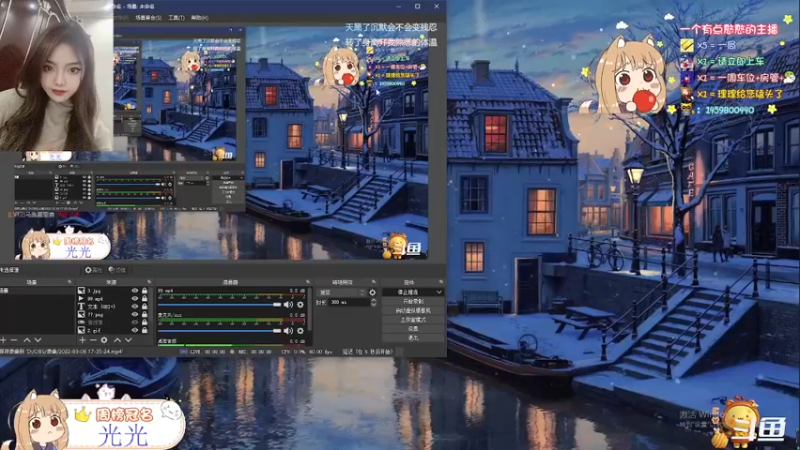Mute the microphone/Aux mixer channel

point(289,330)
